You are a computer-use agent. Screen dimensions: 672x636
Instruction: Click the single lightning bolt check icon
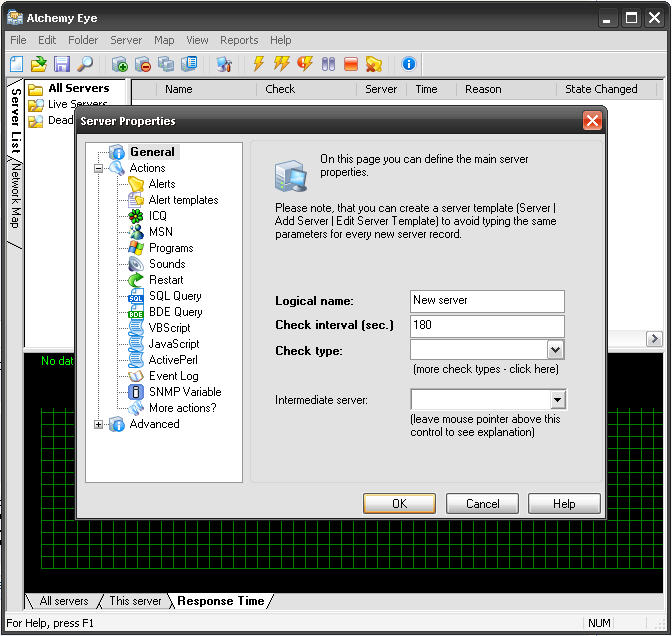pyautogui.click(x=258, y=64)
